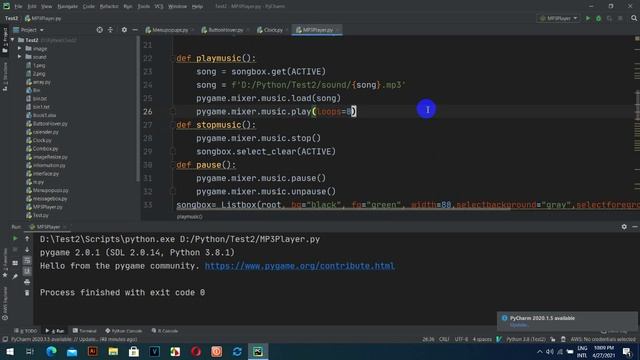Viewport: 640px width, 360px height.
Task: Expand the sound folder
Action: tap(20, 57)
